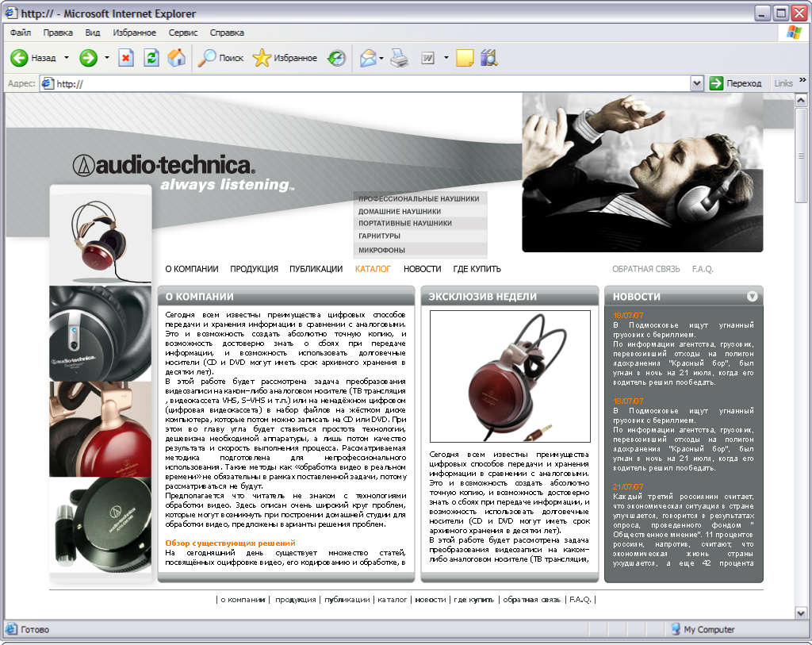Open Mail envelope toolbar icon
This screenshot has height=645, width=812.
click(368, 57)
